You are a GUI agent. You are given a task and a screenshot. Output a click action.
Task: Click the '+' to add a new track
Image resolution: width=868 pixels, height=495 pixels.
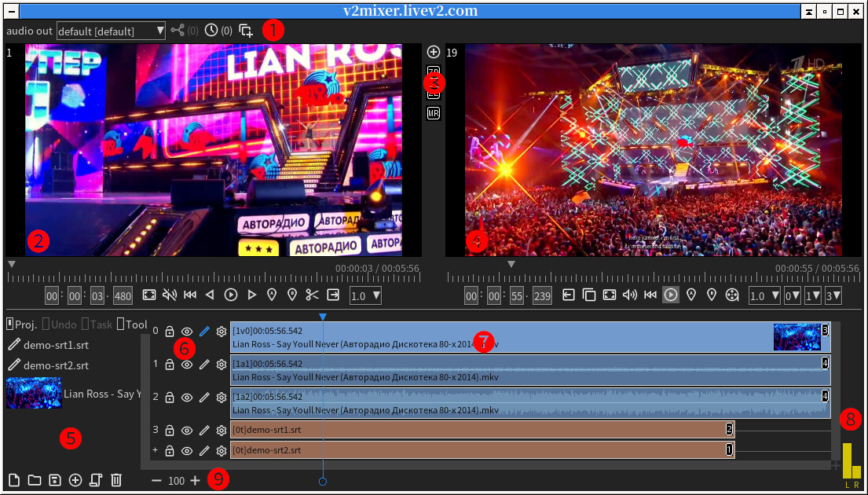click(155, 450)
